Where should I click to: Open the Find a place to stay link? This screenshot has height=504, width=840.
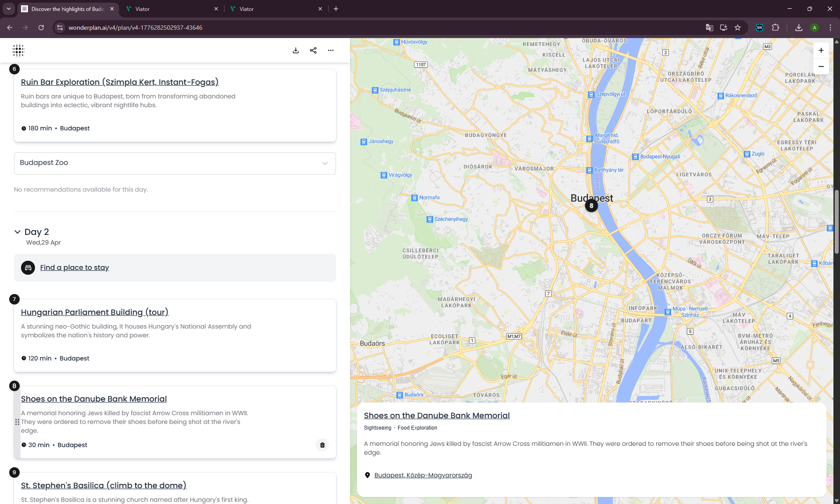(x=74, y=268)
